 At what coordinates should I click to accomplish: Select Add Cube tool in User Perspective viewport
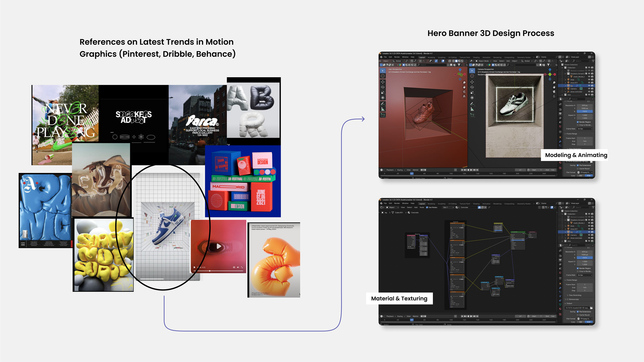(x=383, y=115)
